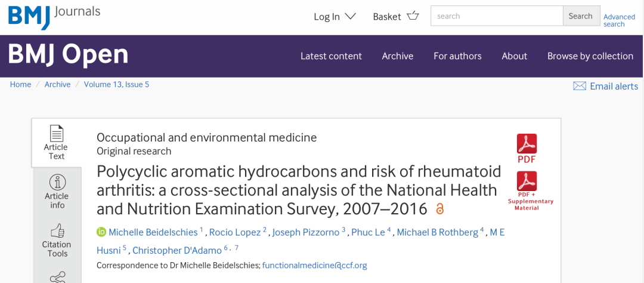
Task: Download the article PDF
Action: [x=527, y=148]
